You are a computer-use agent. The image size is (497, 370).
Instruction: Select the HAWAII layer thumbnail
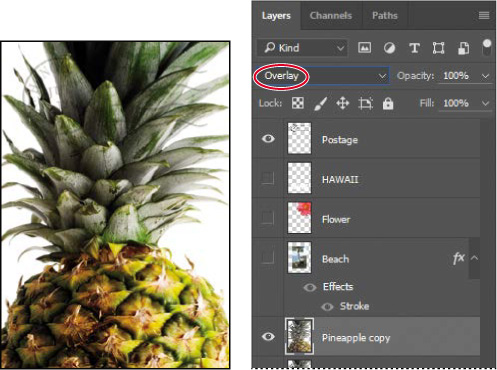click(299, 178)
